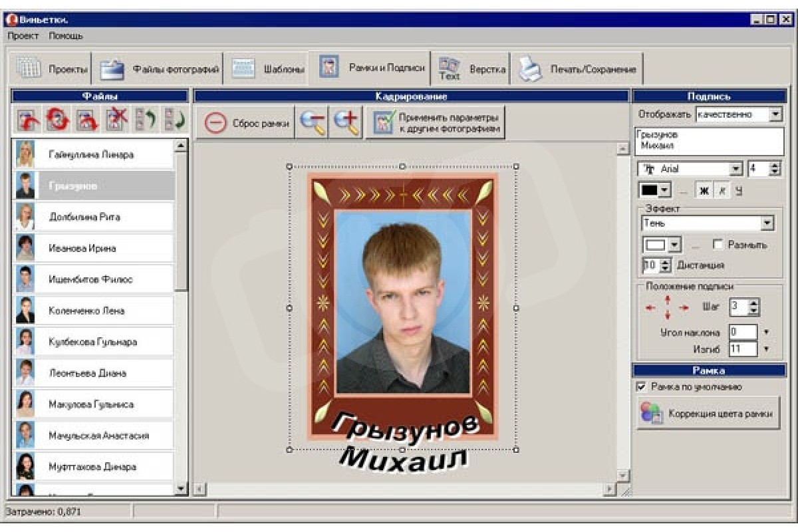Click the file list scroll-down arrow
The image size is (798, 532).
182,489
